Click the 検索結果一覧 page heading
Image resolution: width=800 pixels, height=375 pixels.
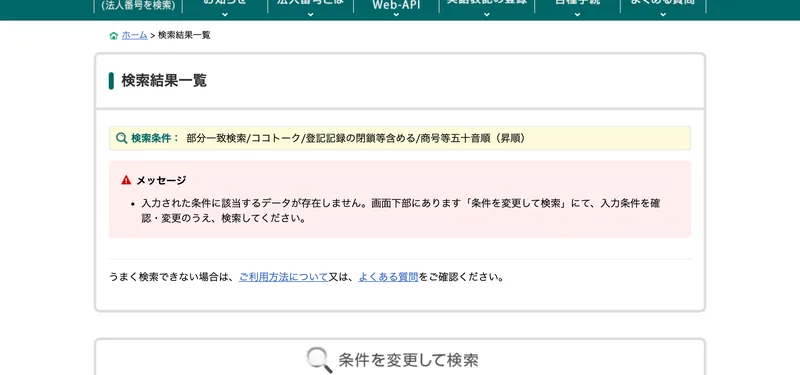pyautogui.click(x=164, y=81)
